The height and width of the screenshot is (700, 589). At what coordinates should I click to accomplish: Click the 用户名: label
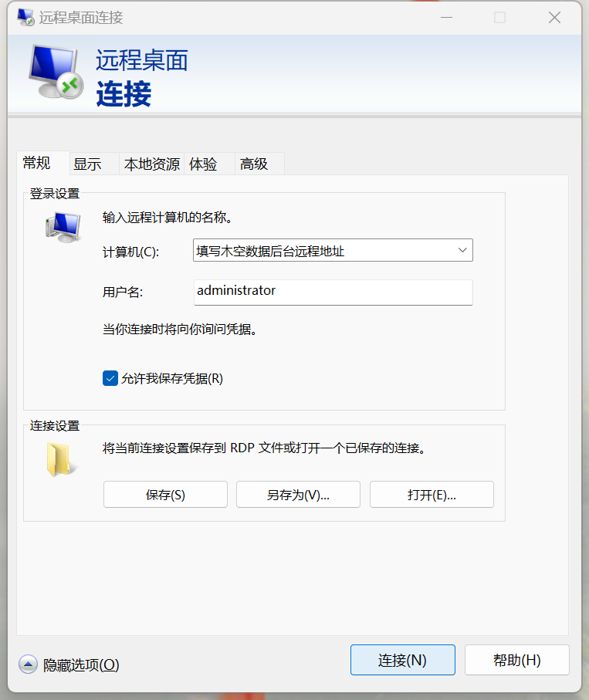point(123,292)
